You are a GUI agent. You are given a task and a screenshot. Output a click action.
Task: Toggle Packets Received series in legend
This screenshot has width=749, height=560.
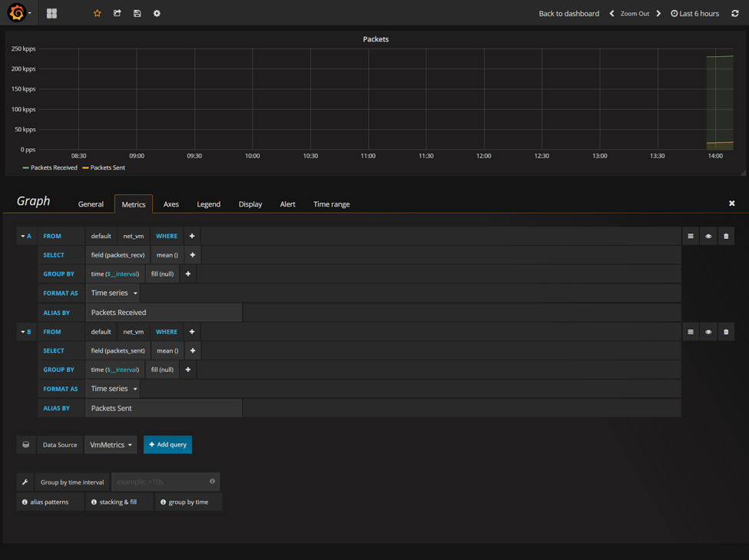[54, 167]
